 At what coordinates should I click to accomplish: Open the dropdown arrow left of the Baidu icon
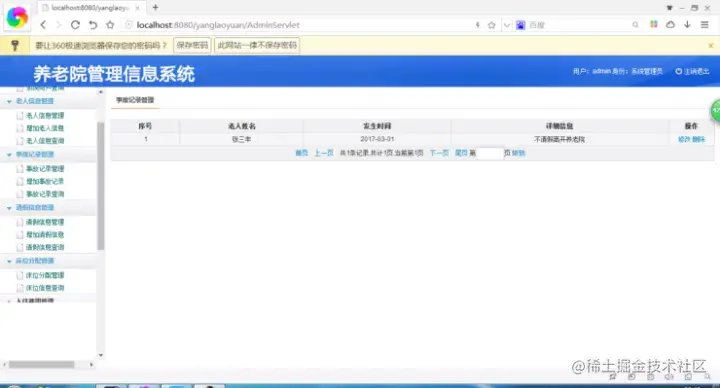coord(507,25)
